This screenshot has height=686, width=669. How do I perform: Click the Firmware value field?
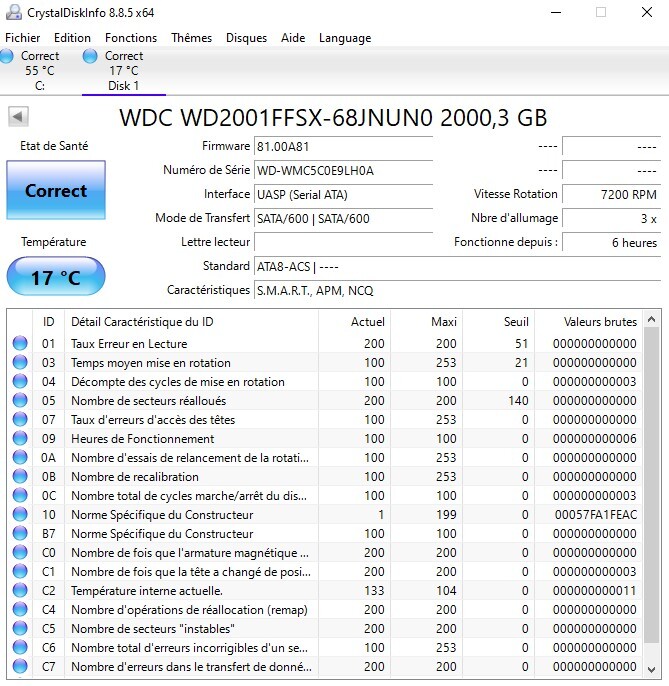click(343, 146)
